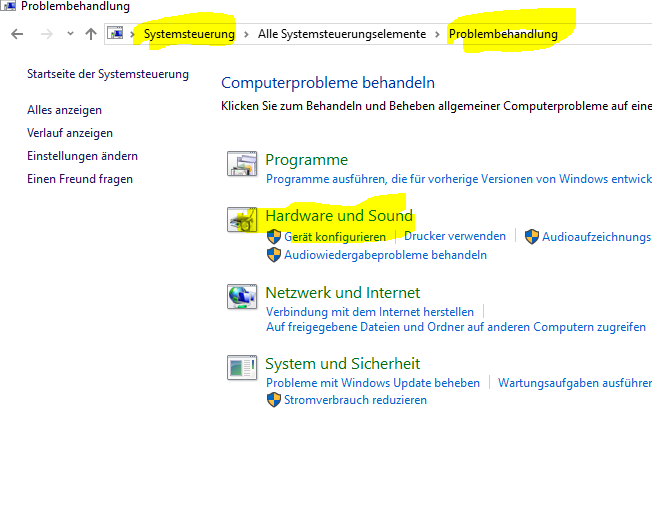Click shield icon beside Gerät konfigurieren
Image resolution: width=652 pixels, height=512 pixels.
[274, 237]
